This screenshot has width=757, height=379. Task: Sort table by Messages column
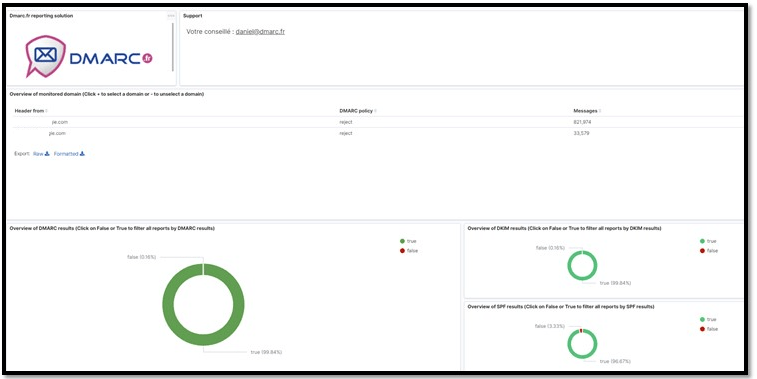(x=587, y=111)
